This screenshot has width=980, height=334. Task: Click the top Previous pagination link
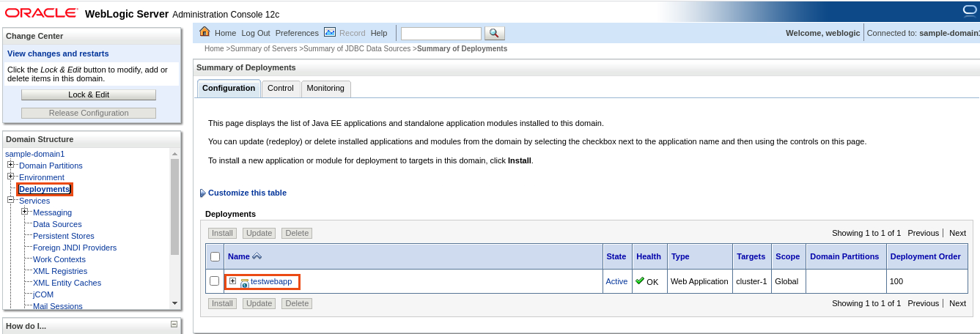click(x=923, y=233)
